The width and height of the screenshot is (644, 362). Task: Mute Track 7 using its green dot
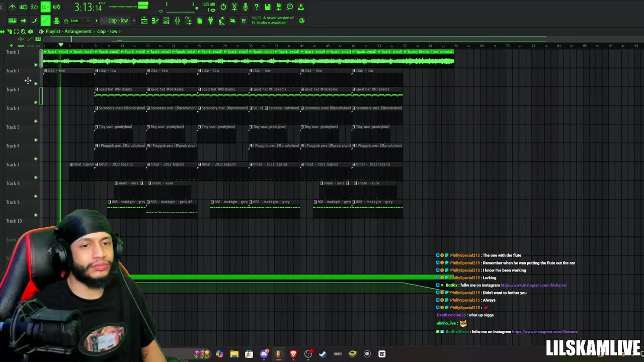click(x=36, y=177)
